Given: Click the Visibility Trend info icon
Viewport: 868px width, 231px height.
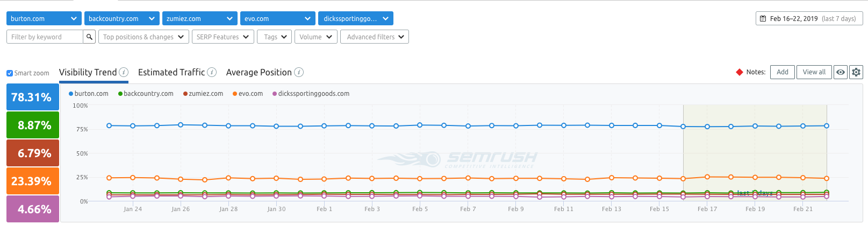Looking at the screenshot, I should pyautogui.click(x=124, y=72).
